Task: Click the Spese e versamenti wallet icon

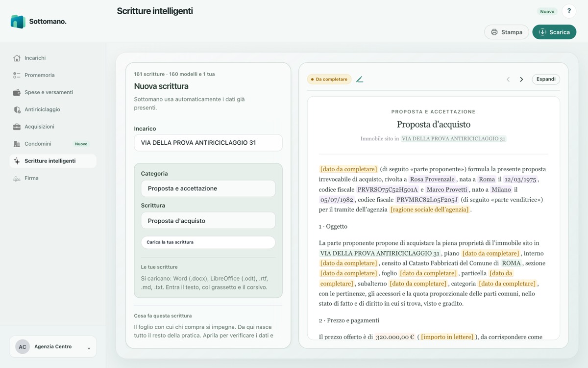Action: 17,92
